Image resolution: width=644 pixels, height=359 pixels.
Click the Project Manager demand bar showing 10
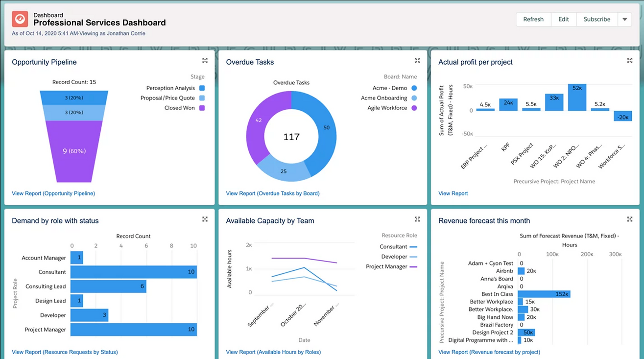point(134,330)
